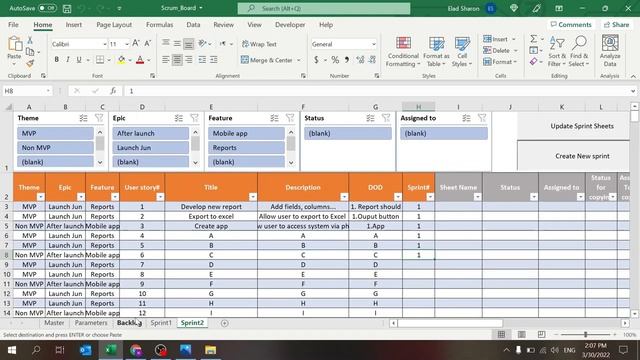640x360 pixels.
Task: Clear filter on the Feature slicer
Action: coord(290,118)
